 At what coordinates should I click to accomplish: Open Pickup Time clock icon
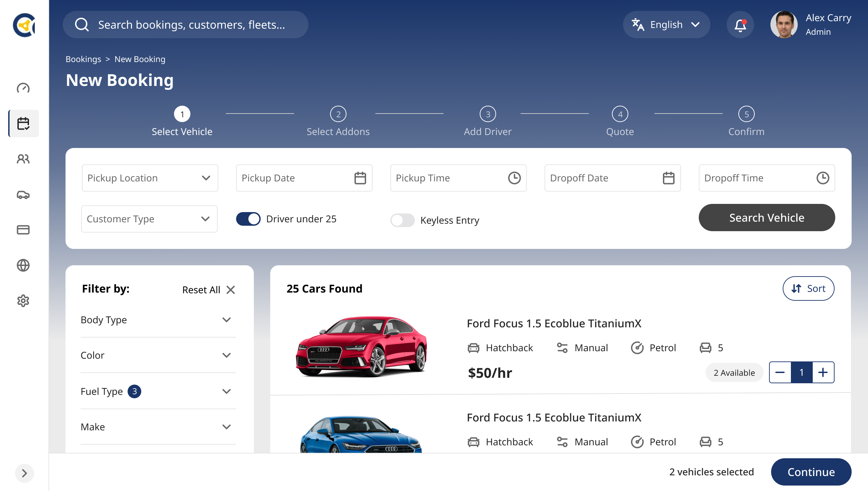point(515,178)
